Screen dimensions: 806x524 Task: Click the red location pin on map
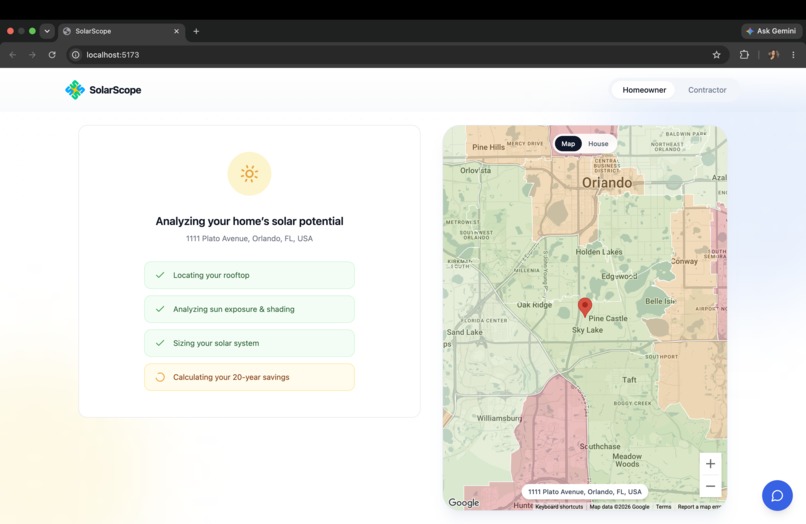point(584,307)
